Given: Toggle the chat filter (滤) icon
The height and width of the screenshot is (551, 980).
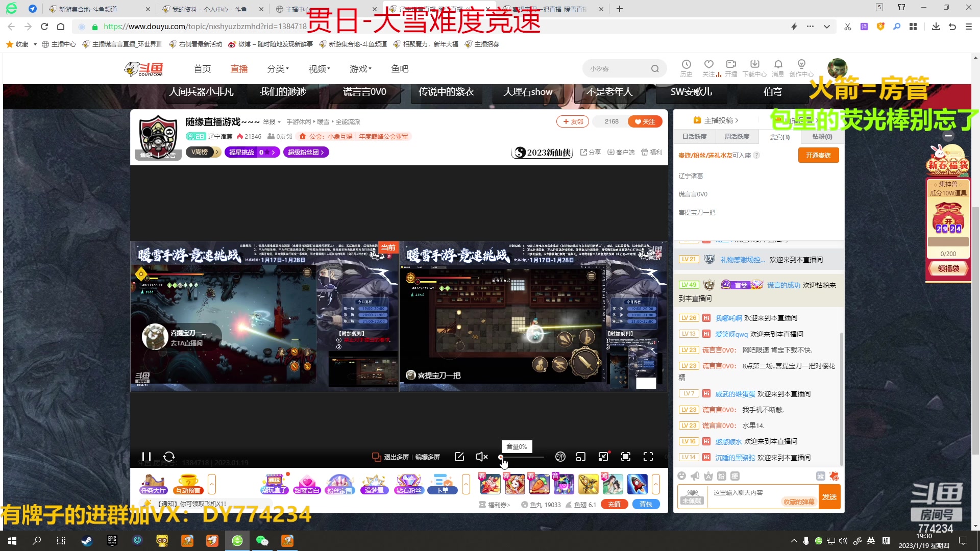Looking at the screenshot, I should coord(820,476).
